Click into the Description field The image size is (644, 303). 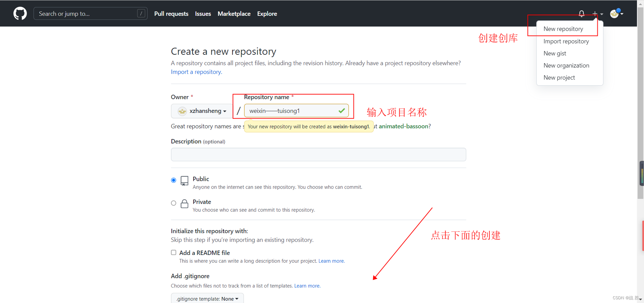tap(318, 154)
